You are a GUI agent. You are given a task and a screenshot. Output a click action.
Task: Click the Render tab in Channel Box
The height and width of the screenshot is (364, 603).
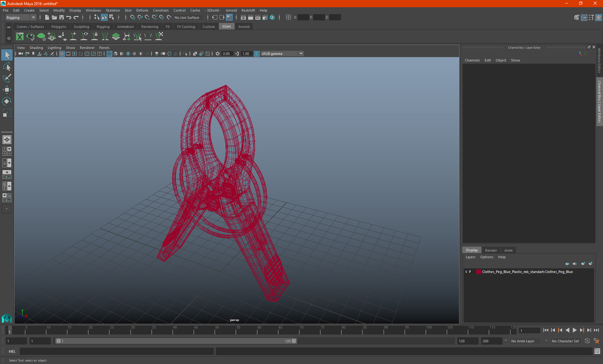coord(491,250)
